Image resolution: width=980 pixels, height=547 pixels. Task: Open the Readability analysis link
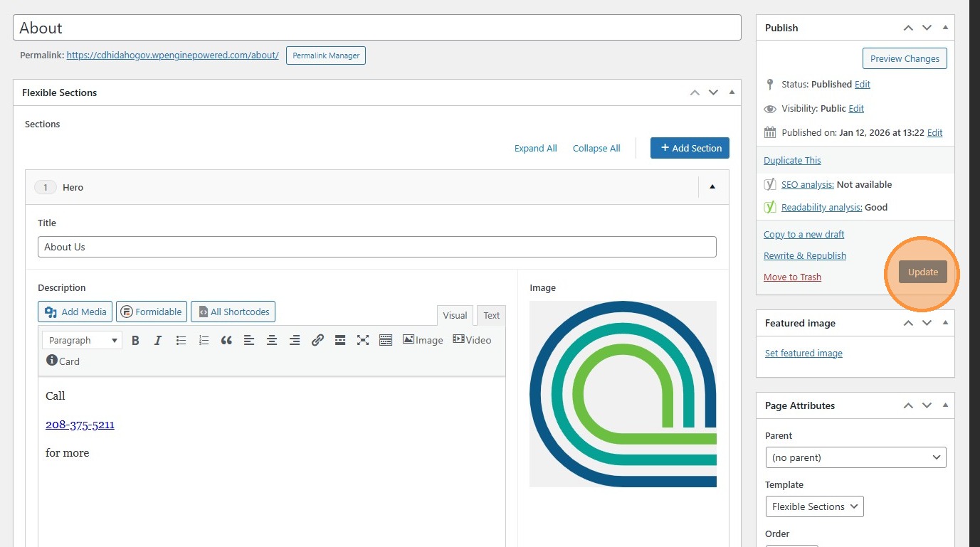coord(822,207)
